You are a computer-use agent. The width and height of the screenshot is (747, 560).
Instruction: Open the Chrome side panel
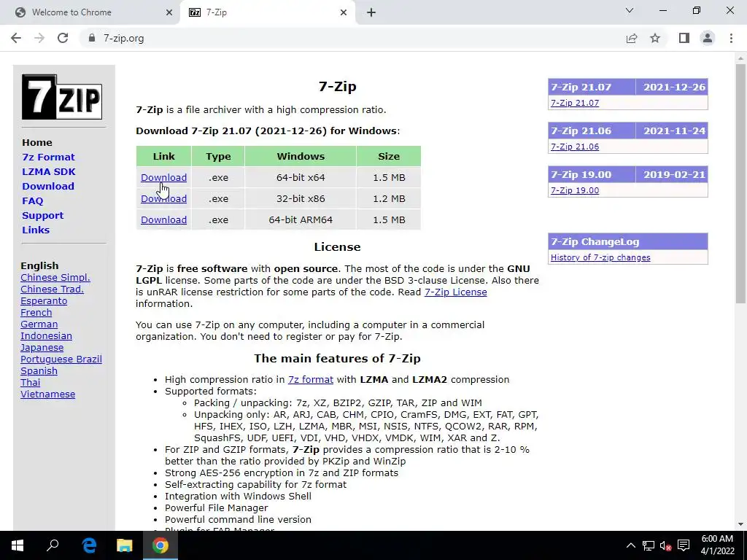point(684,38)
